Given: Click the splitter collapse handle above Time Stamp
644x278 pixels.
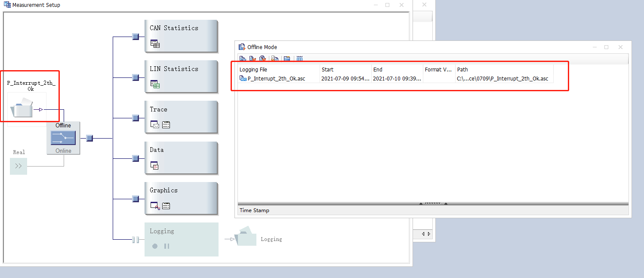Looking at the screenshot, I should coord(433,204).
